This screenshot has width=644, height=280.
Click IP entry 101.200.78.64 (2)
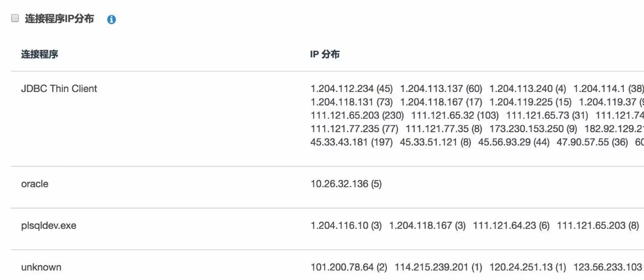[x=349, y=267]
